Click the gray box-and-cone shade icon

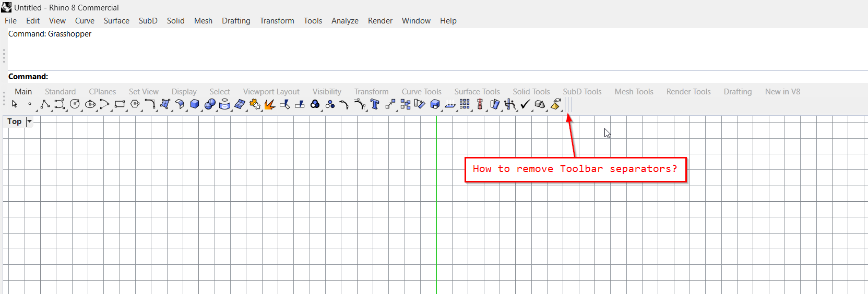point(540,104)
